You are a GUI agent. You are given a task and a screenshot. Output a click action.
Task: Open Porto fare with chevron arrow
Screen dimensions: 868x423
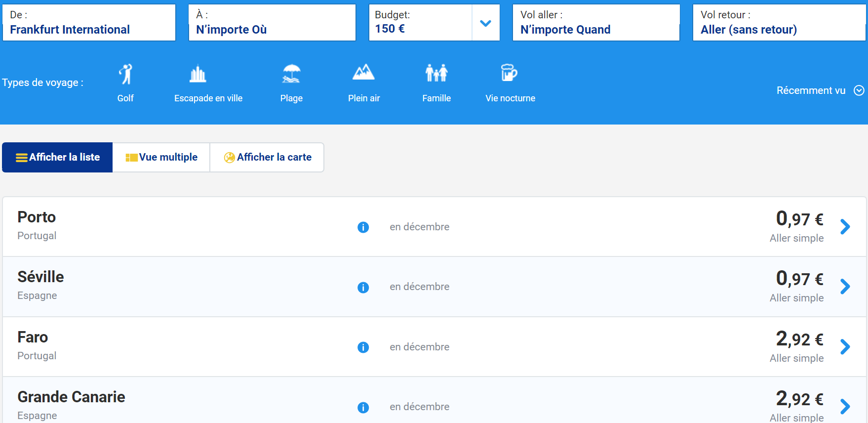tap(845, 227)
